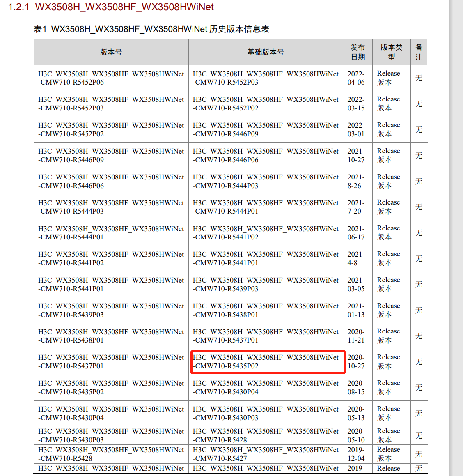Screen dimensions: 463x476
Task: Select R5430P04 cell in 版本号 column
Action: tap(111, 414)
